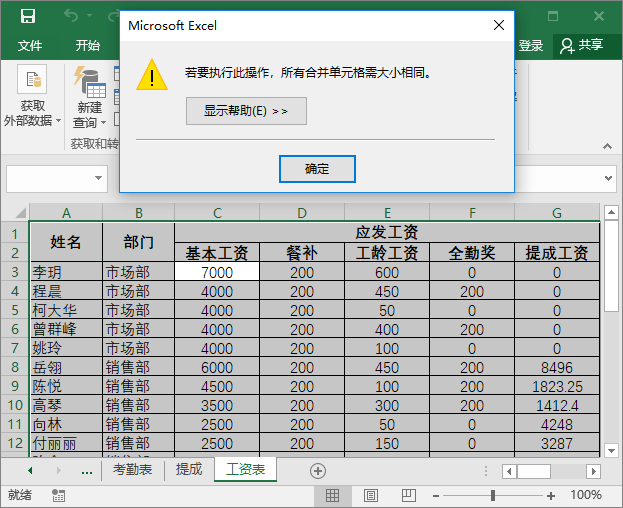Go to next sheet tab arrow
623x508 pixels.
59,471
